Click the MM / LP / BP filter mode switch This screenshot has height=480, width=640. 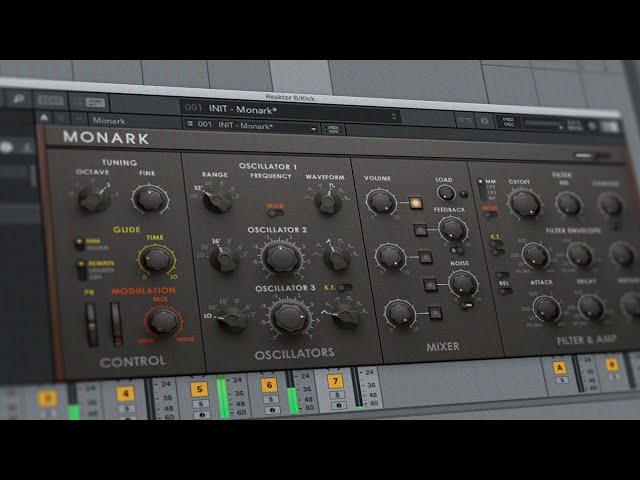481,189
